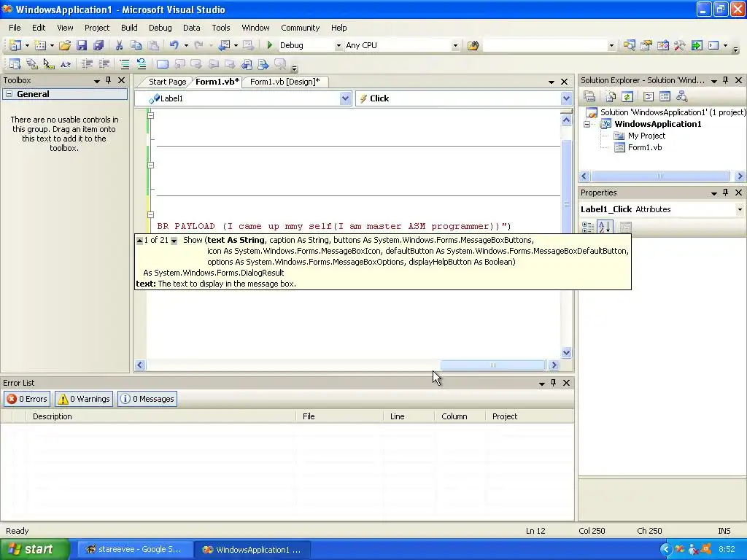Viewport: 747px width, 560px height.
Task: Select My Project in the Solution Explorer
Action: [646, 136]
